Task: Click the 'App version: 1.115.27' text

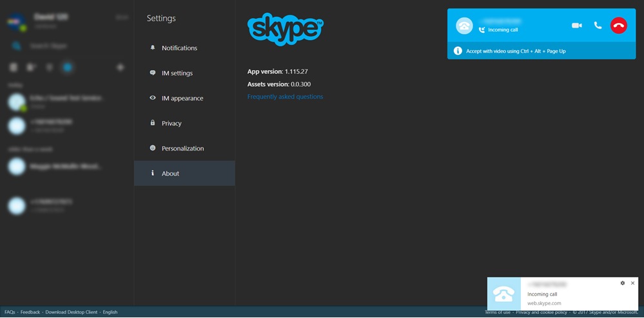Action: pyautogui.click(x=278, y=71)
